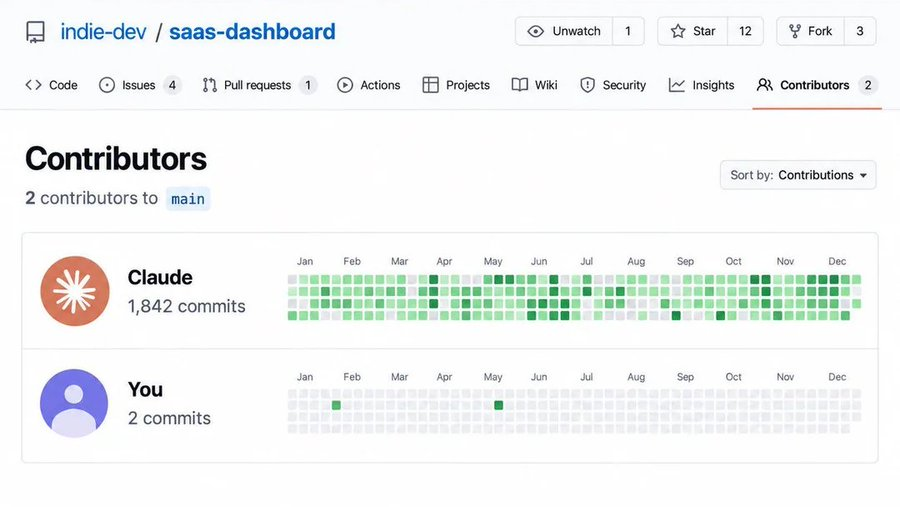This screenshot has height=507, width=900.
Task: Click the Pull requests icon
Action: [210, 85]
